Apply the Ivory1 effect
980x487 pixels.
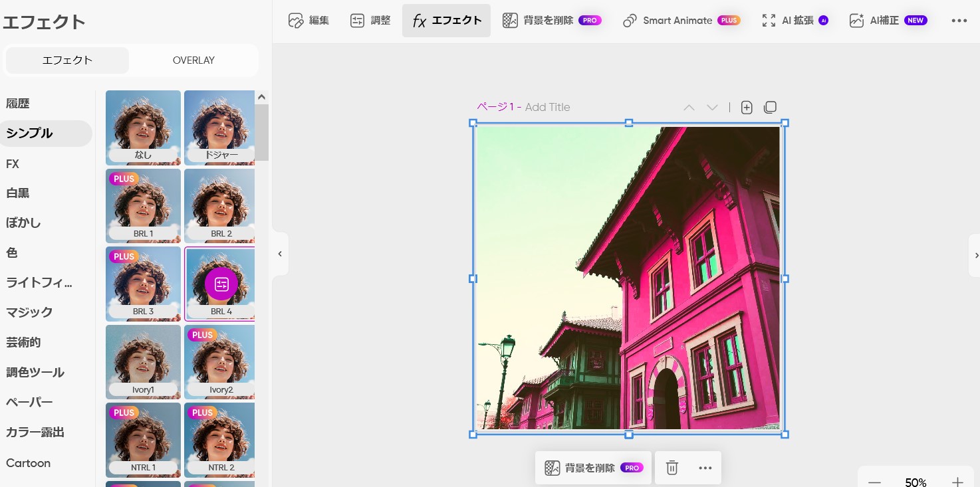(x=143, y=362)
